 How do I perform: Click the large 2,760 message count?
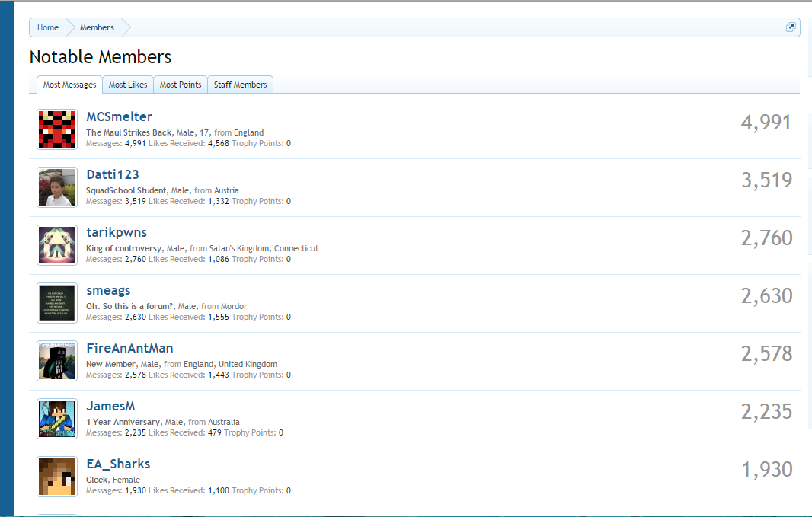(x=766, y=238)
